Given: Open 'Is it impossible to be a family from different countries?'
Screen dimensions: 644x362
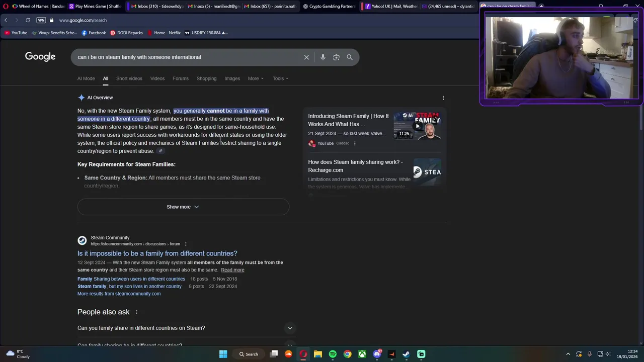Looking at the screenshot, I should pyautogui.click(x=157, y=253).
